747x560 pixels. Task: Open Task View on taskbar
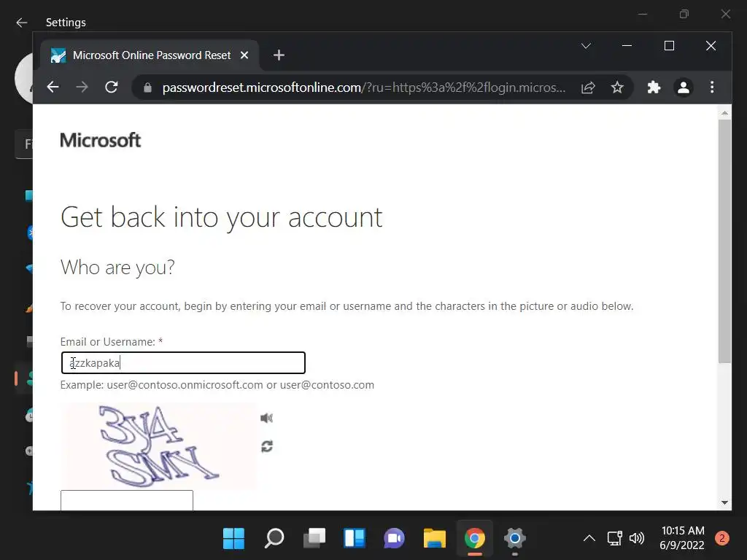(x=314, y=539)
